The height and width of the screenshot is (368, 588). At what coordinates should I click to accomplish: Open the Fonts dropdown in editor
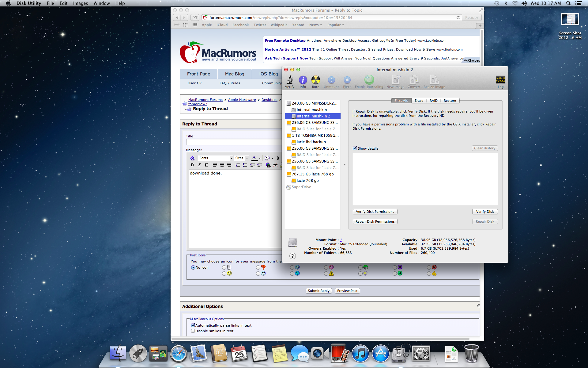pyautogui.click(x=216, y=158)
